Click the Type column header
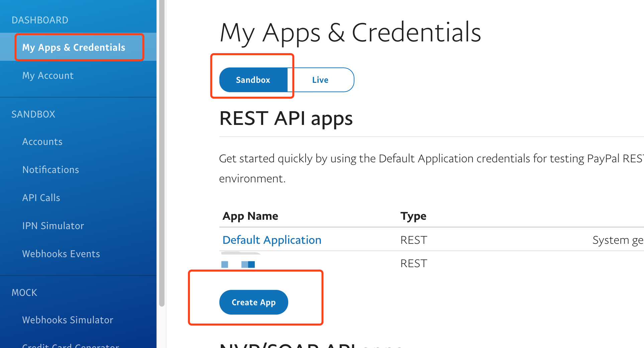Image resolution: width=644 pixels, height=348 pixels. [413, 216]
